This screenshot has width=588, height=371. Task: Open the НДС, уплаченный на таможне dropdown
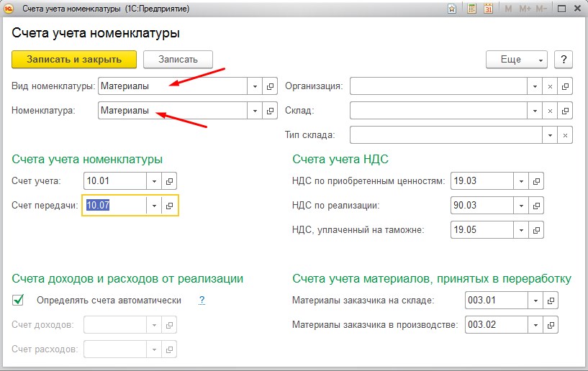(x=521, y=230)
